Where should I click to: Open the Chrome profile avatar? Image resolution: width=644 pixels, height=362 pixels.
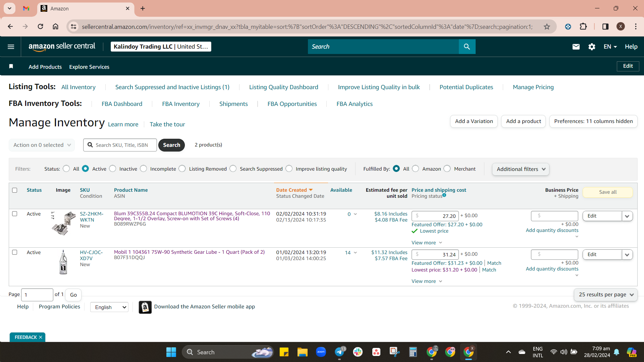[x=621, y=26]
